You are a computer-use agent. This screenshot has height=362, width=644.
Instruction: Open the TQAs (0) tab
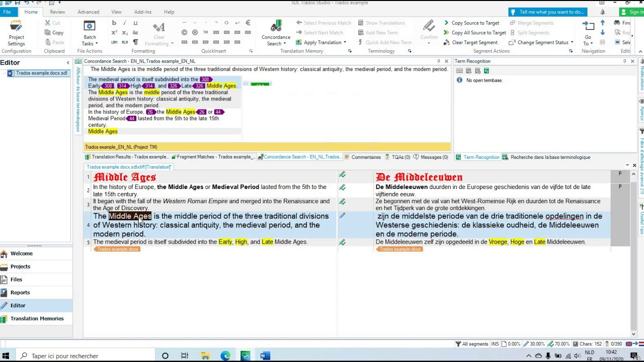pos(397,157)
